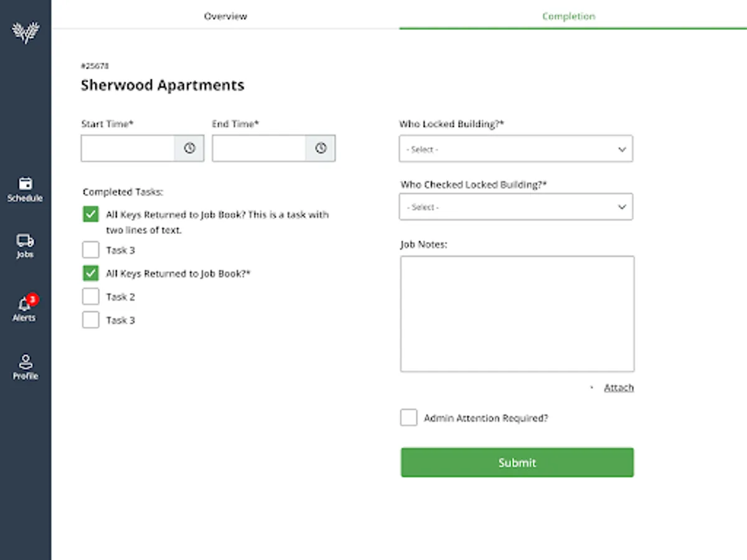
Task: Click the Start Time clock icon
Action: click(189, 148)
